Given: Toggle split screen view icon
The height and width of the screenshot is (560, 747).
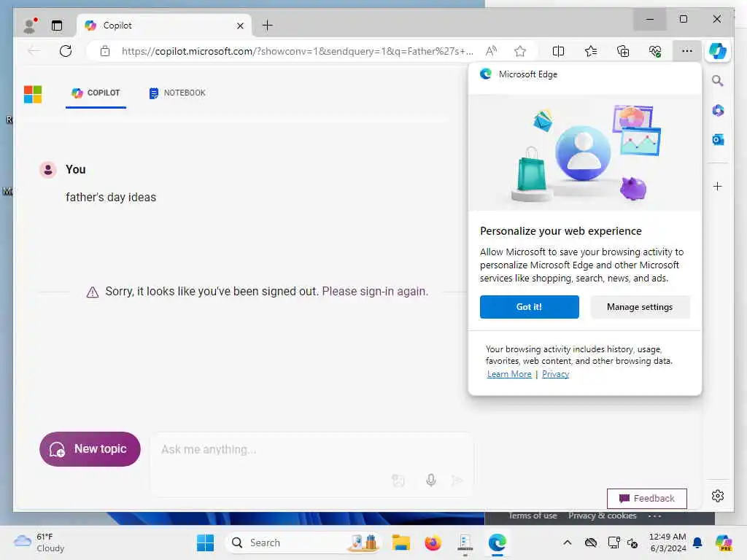Looking at the screenshot, I should [x=558, y=51].
